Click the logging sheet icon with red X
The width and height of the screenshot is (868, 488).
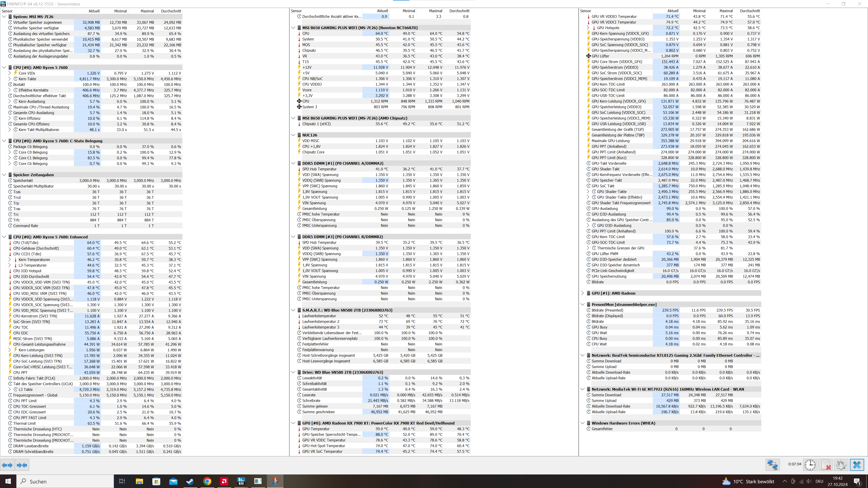pos(826,465)
